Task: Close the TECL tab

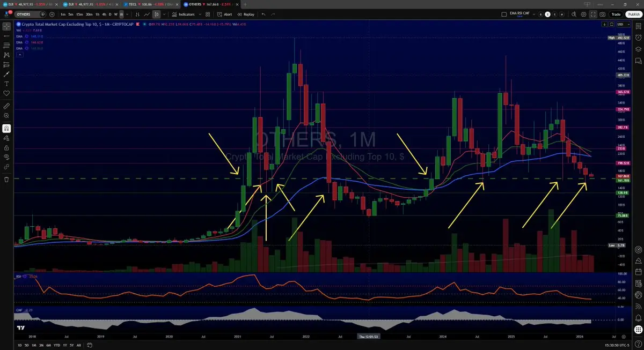Action: click(x=177, y=4)
